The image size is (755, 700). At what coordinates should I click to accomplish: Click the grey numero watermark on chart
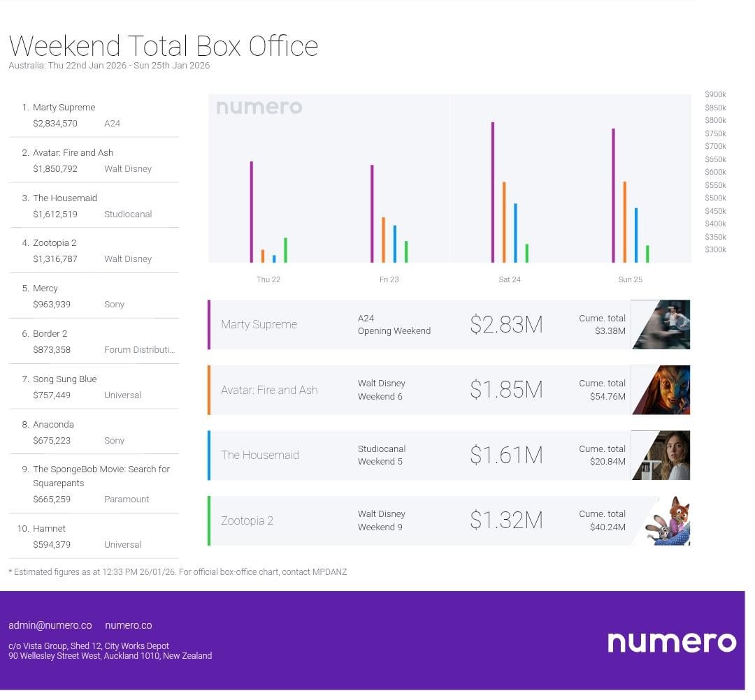pyautogui.click(x=259, y=108)
